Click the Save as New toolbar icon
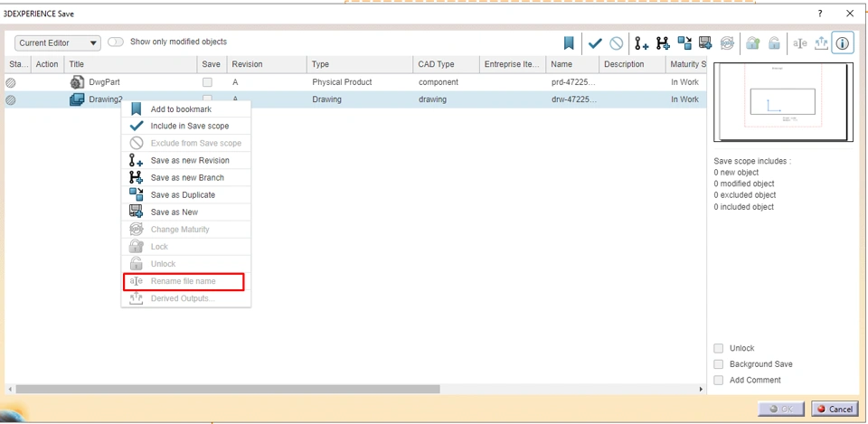Image resolution: width=868 pixels, height=424 pixels. tap(705, 43)
